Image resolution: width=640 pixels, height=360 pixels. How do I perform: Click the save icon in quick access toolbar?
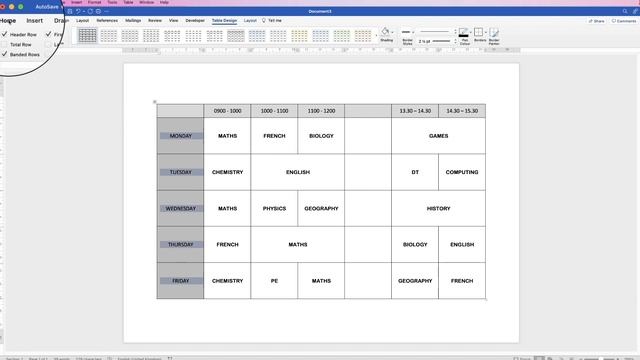70,11
